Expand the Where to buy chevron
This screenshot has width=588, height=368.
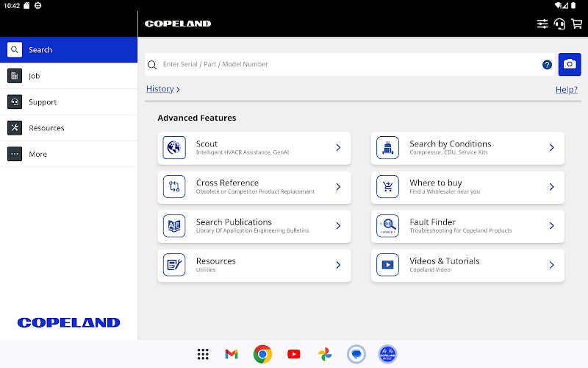point(552,187)
